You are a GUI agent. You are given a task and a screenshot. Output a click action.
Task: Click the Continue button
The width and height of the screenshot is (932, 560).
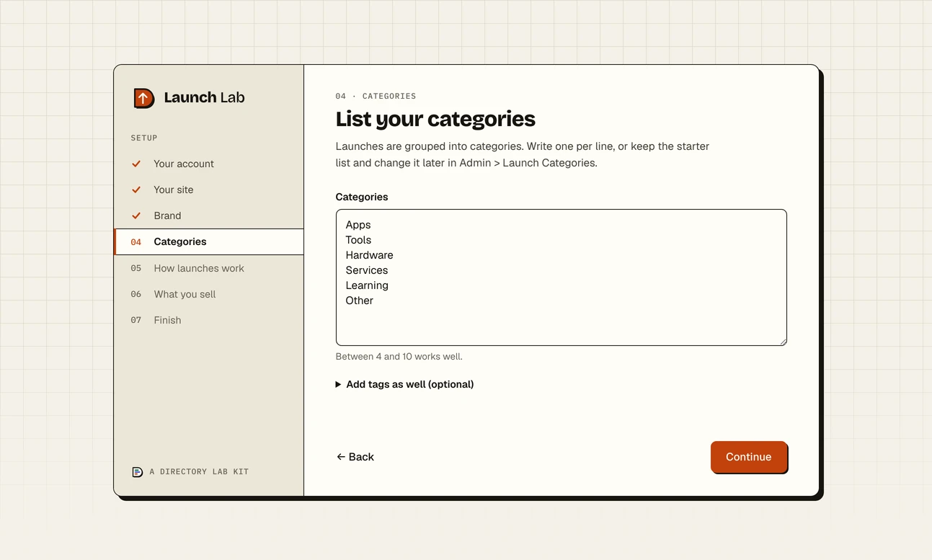[x=749, y=457]
